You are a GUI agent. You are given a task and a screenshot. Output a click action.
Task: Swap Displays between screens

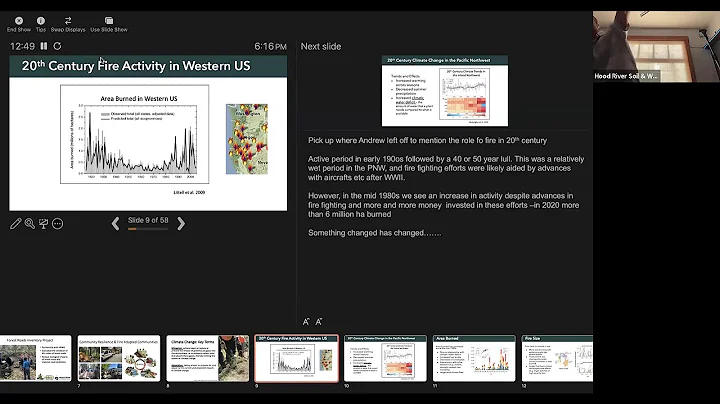(68, 24)
